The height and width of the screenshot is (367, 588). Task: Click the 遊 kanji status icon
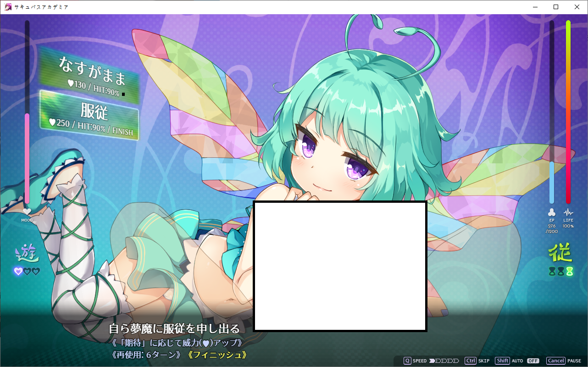pyautogui.click(x=27, y=254)
